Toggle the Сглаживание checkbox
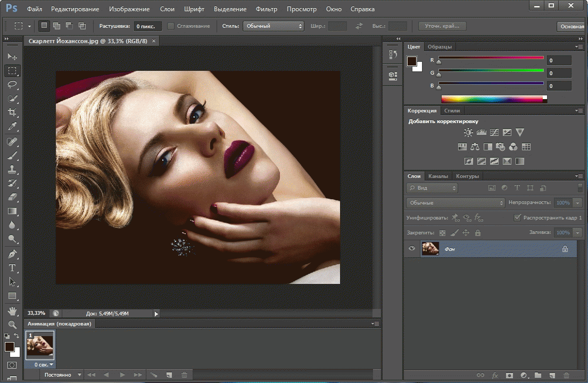Image resolution: width=588 pixels, height=383 pixels. 171,26
